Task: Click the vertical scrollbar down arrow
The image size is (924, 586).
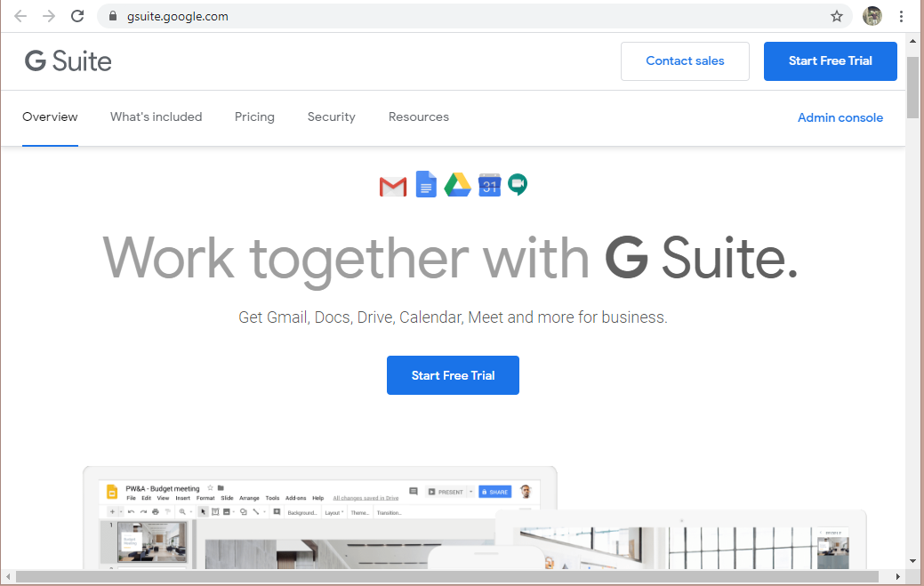Action: coord(912,561)
